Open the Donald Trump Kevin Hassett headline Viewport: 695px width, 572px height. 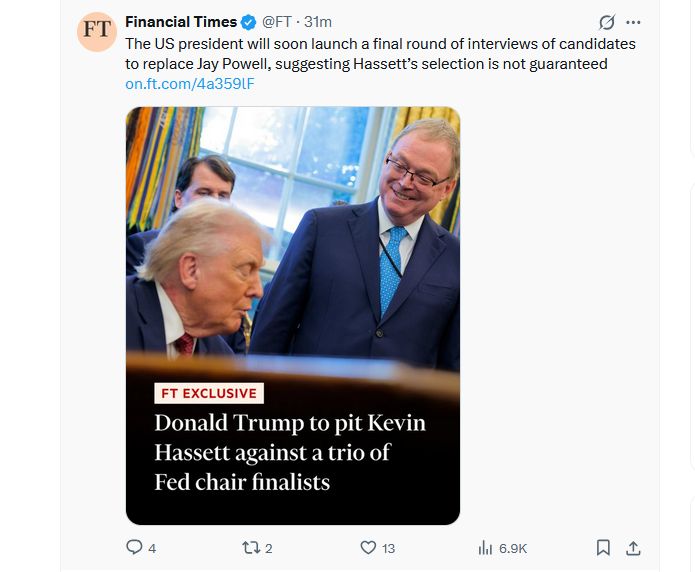[x=290, y=452]
